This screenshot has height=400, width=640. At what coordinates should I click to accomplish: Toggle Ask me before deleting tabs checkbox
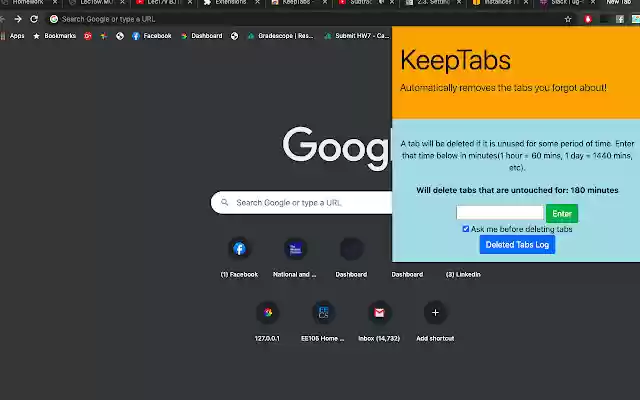[x=466, y=229]
